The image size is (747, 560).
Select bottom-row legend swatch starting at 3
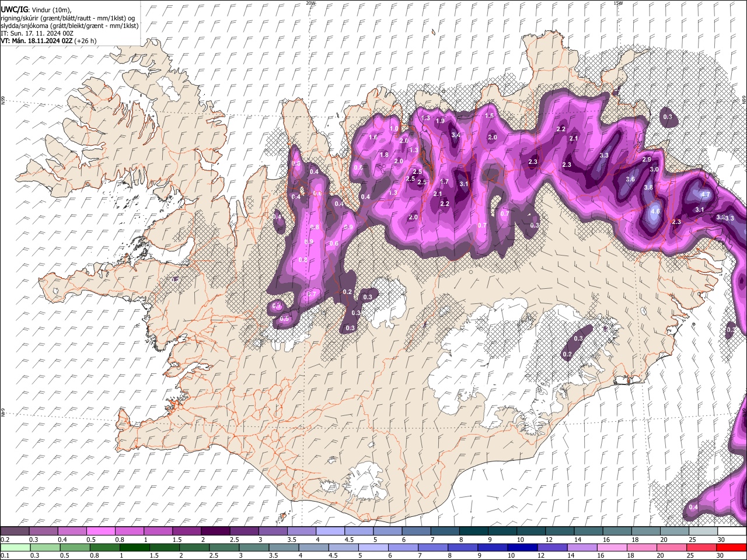point(254,548)
